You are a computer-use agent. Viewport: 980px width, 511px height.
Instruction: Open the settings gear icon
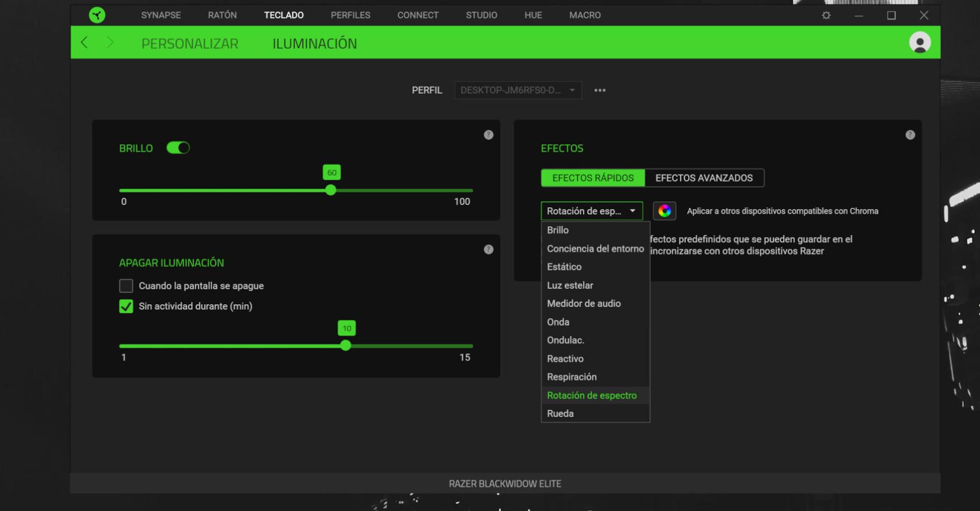(826, 16)
